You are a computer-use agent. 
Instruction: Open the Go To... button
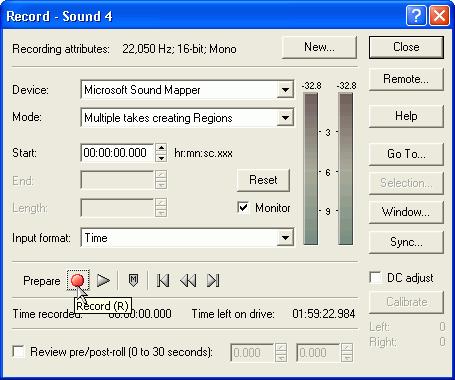(x=406, y=154)
